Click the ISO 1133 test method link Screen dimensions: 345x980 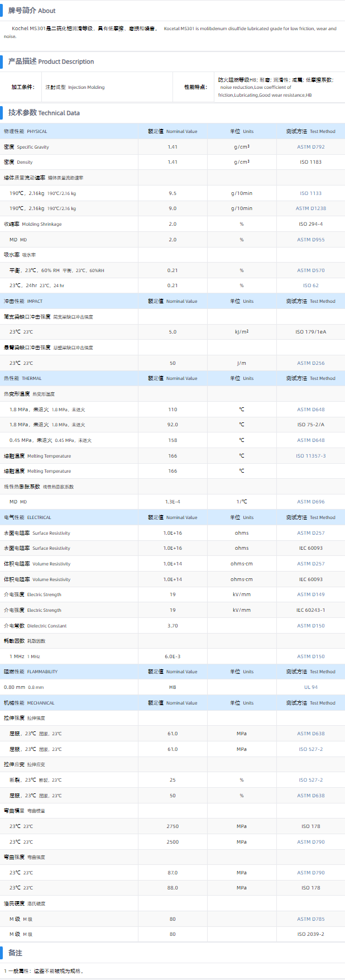pyautogui.click(x=310, y=193)
